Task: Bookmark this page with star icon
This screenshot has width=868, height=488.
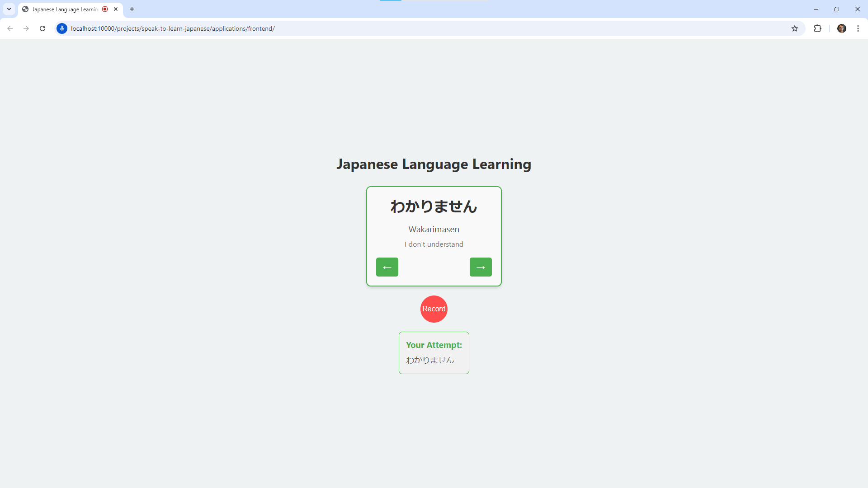Action: (795, 28)
